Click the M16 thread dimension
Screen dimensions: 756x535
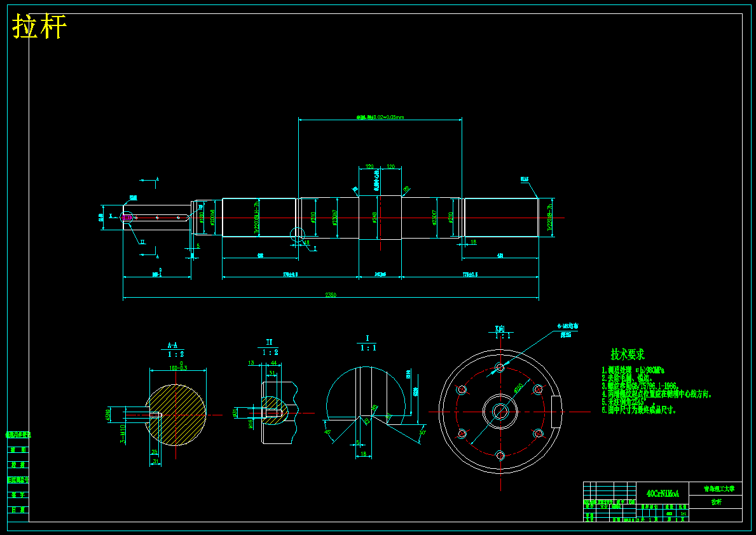(x=251, y=424)
